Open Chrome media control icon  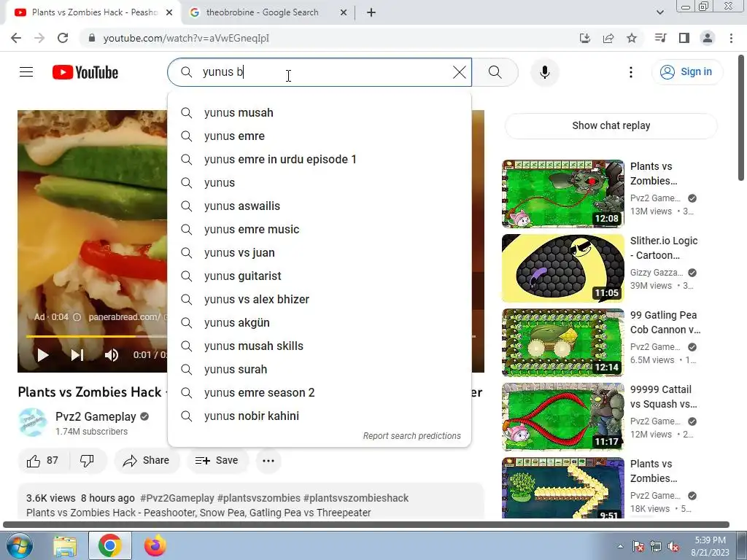click(660, 38)
